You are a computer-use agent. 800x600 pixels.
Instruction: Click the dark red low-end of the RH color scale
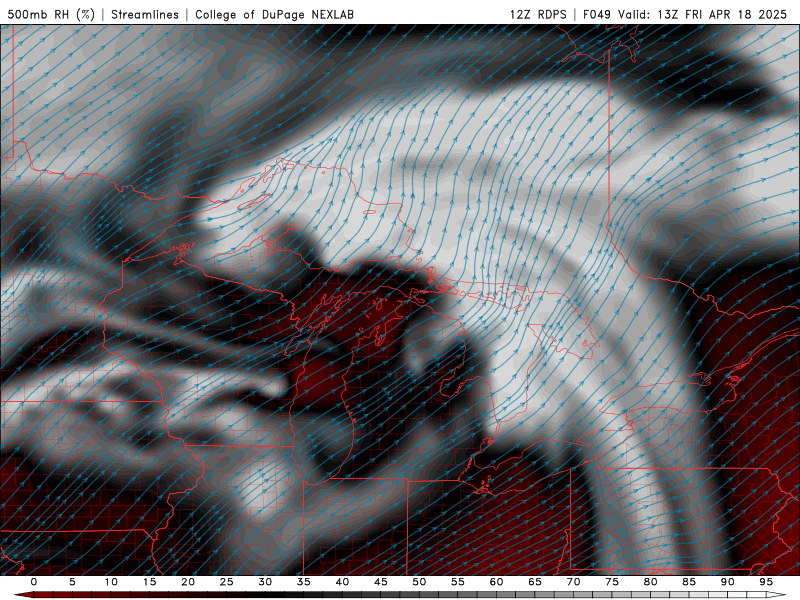coord(23,595)
